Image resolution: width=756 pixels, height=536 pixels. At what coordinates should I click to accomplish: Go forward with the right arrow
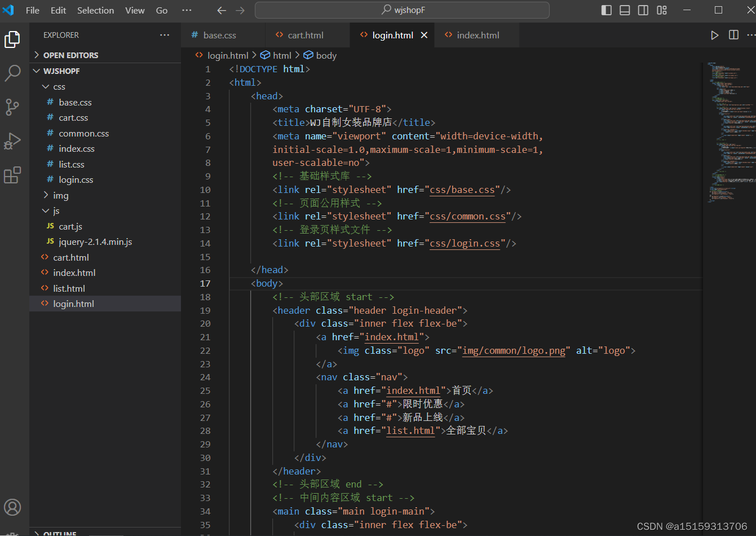click(240, 10)
